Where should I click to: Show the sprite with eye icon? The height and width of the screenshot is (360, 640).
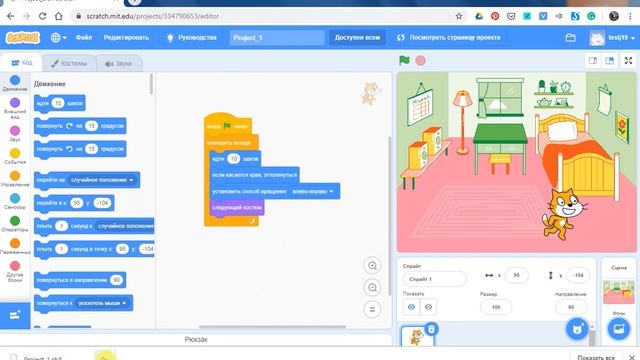(x=411, y=307)
